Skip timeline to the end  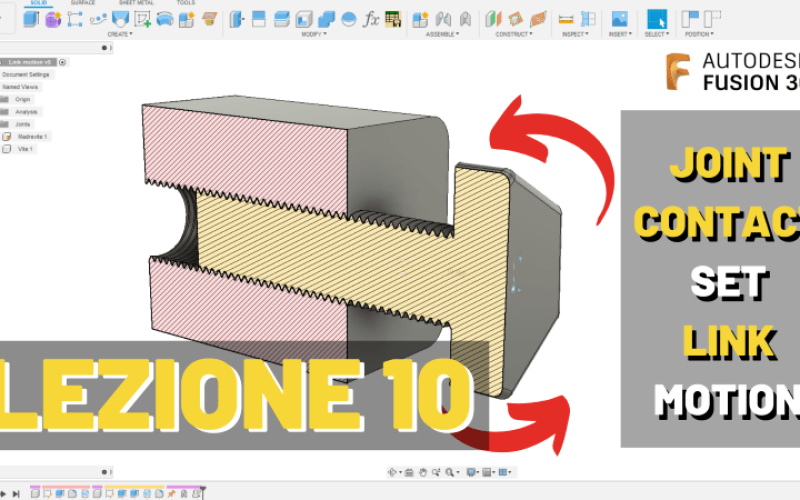coord(16,493)
